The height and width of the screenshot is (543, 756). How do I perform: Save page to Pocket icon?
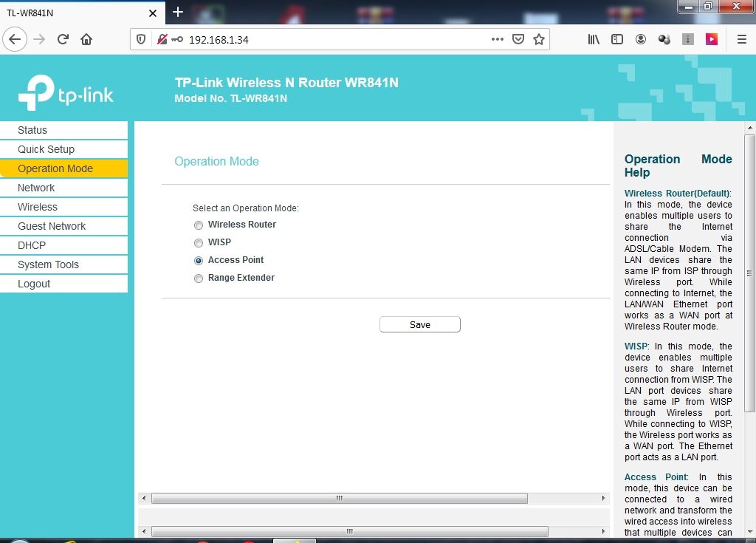coord(518,39)
